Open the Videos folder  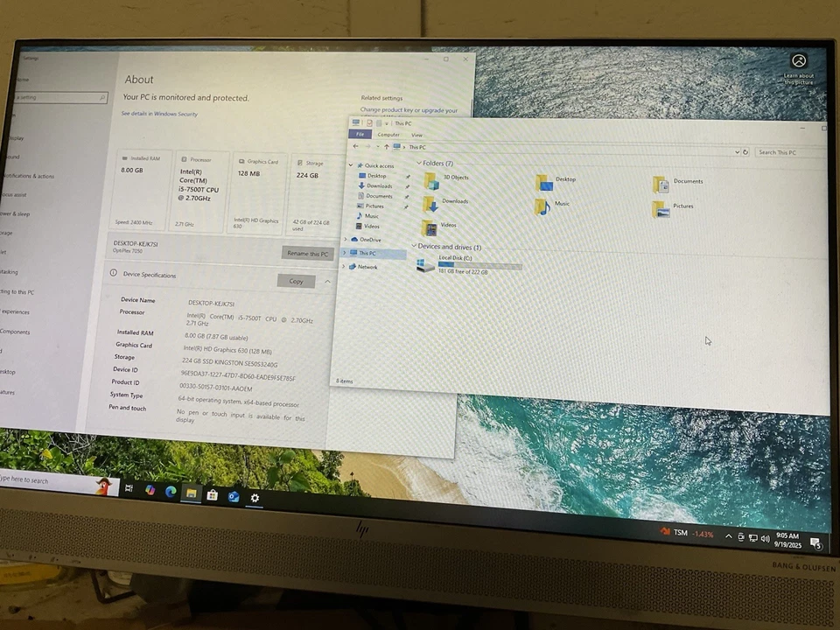448,226
